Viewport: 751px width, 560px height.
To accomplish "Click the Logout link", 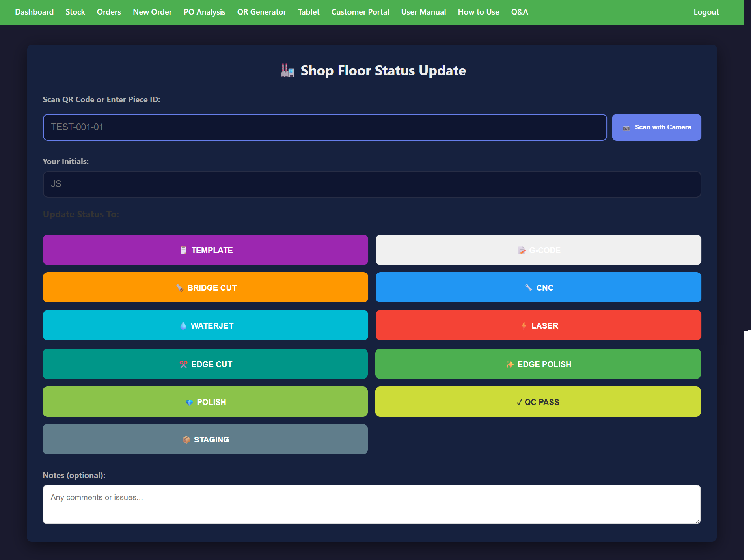I will click(706, 12).
